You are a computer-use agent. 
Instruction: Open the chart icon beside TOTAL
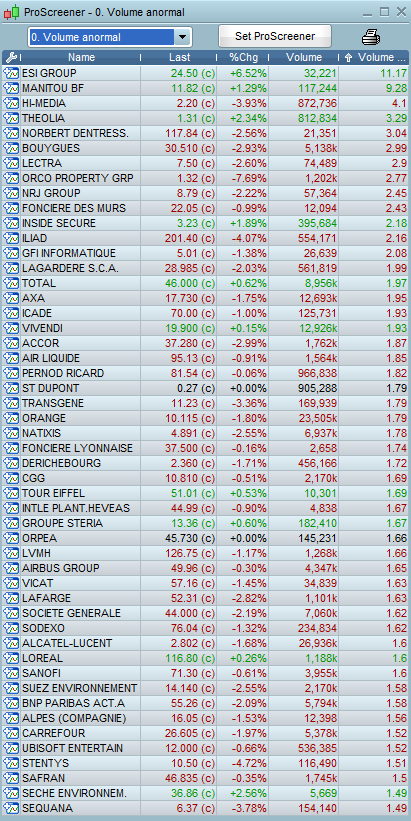tap(11, 283)
